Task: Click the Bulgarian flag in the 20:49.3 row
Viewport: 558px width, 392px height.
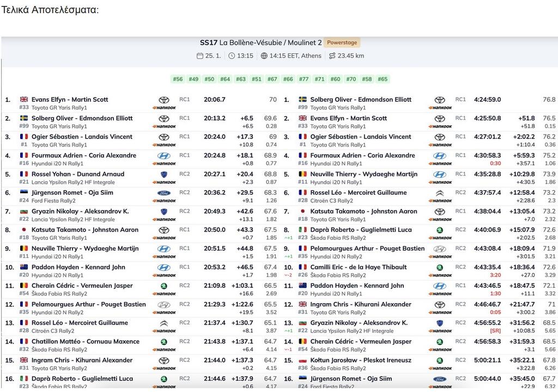Action: click(24, 211)
